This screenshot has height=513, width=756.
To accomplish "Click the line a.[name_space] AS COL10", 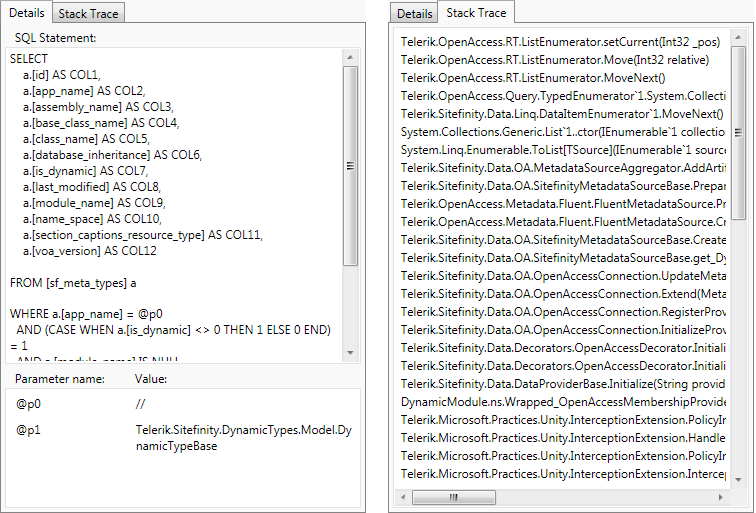I will [93, 219].
